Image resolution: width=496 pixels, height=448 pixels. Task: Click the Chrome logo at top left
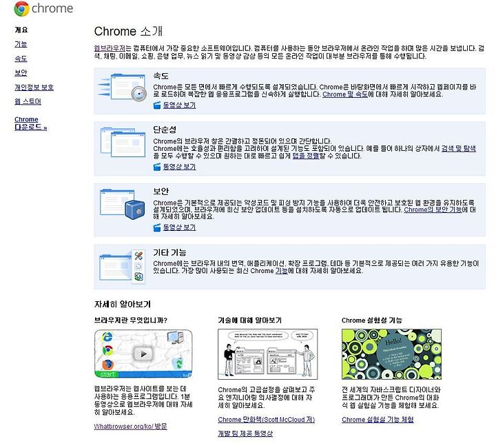(43, 8)
